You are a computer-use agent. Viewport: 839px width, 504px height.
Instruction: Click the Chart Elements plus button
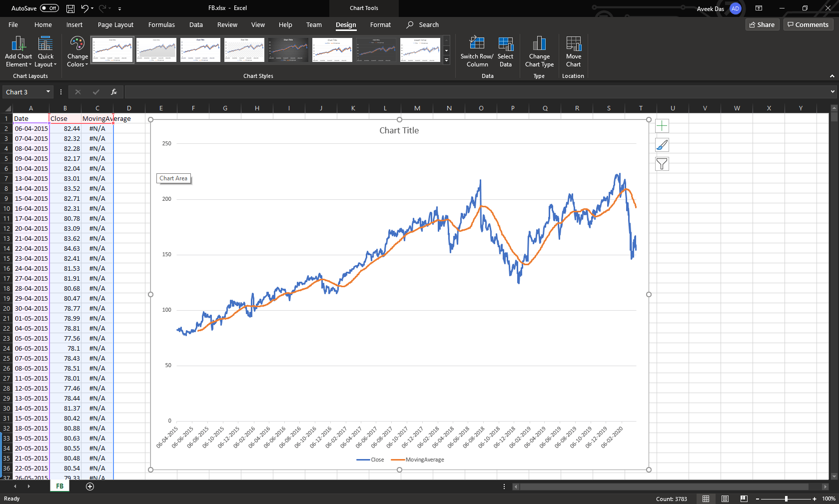point(662,126)
